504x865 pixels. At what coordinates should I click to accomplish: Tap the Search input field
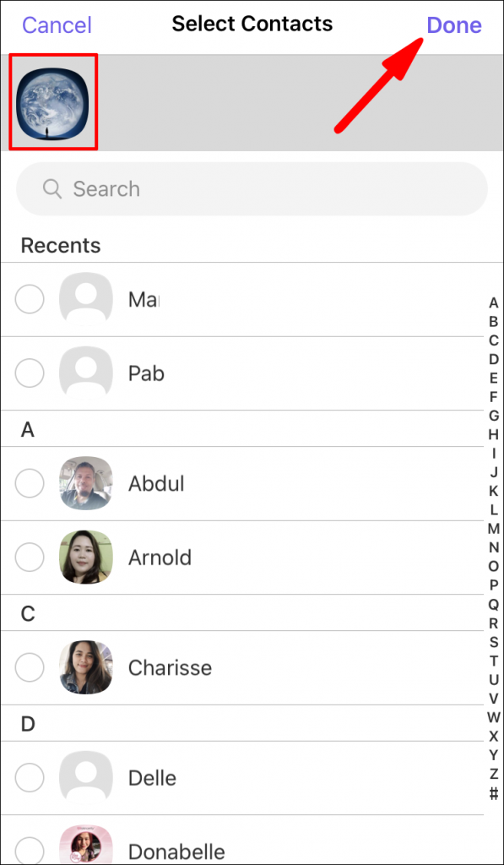tap(252, 189)
